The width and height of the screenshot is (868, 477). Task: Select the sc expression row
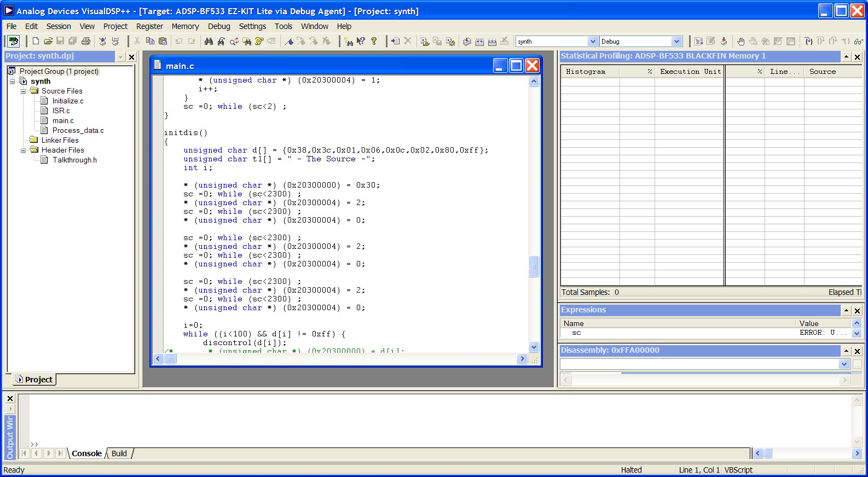tap(705, 333)
